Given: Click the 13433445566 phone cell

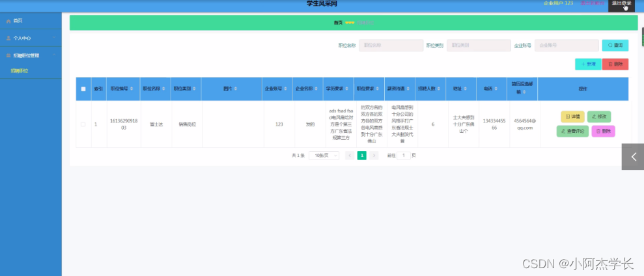Looking at the screenshot, I should 494,124.
